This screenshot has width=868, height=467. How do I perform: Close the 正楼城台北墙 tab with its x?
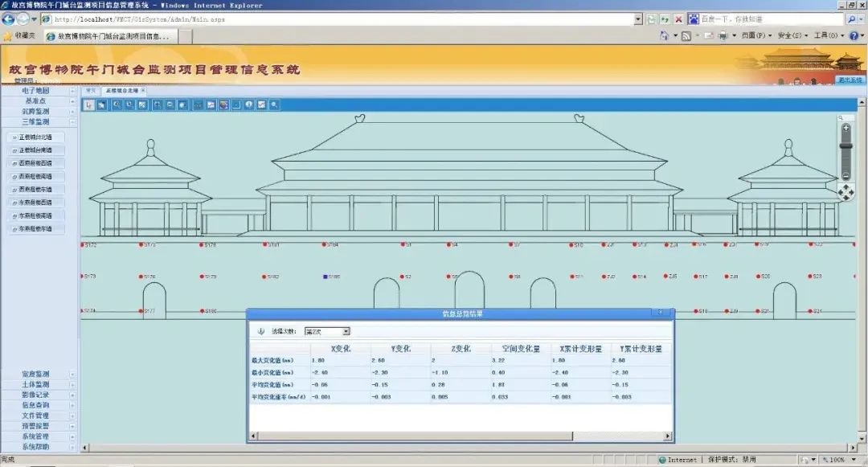[143, 90]
